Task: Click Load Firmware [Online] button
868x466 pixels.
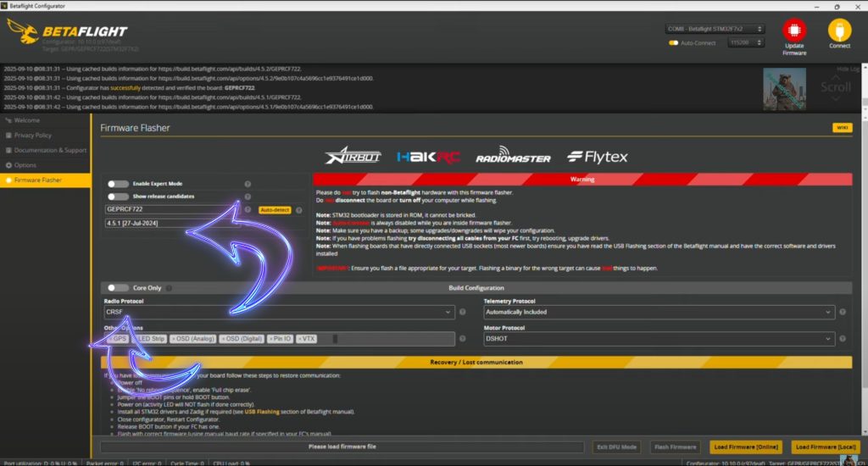Action: (746, 447)
